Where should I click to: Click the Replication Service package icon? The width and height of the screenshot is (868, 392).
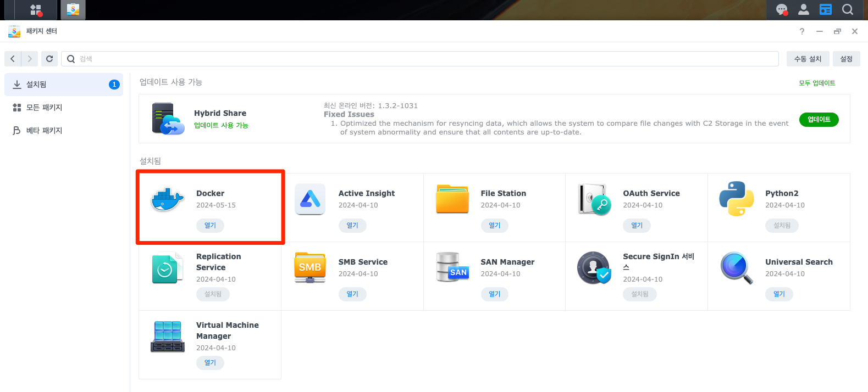tap(168, 267)
